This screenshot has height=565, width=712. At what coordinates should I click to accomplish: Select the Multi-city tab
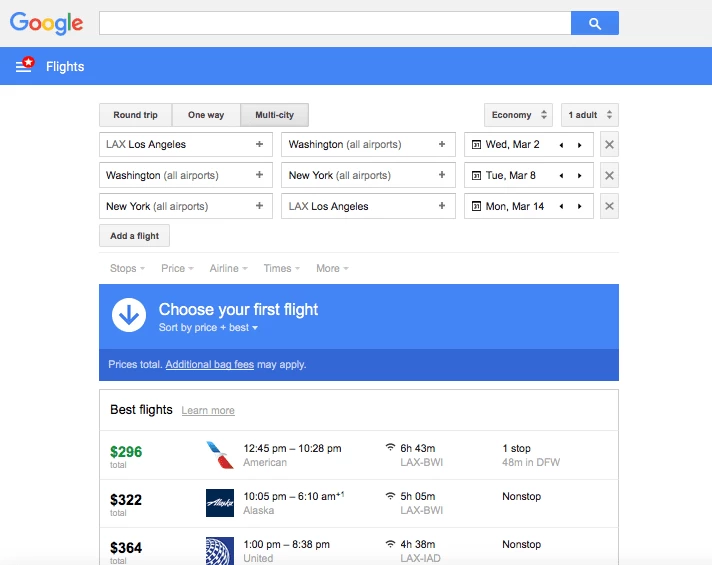click(x=274, y=115)
